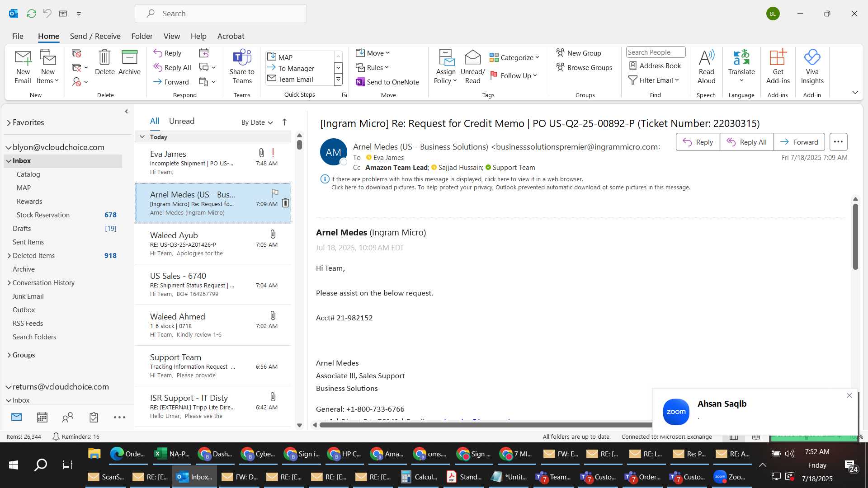
Task: Open the File menu
Action: tap(18, 36)
